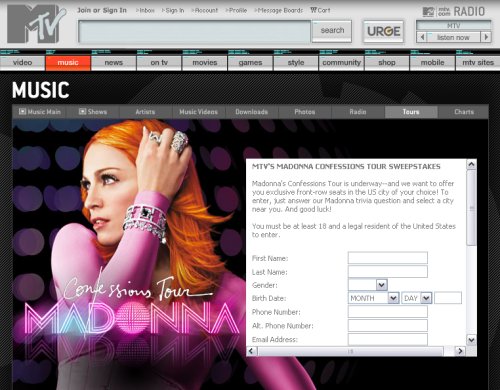Switch to the Charts sub-tab
The width and height of the screenshot is (500, 390).
point(464,112)
